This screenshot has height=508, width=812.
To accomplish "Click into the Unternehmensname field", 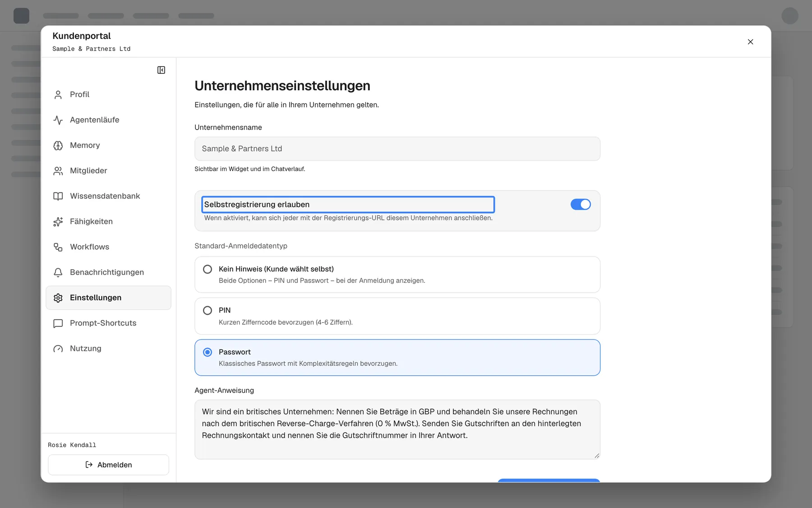I will (x=397, y=149).
